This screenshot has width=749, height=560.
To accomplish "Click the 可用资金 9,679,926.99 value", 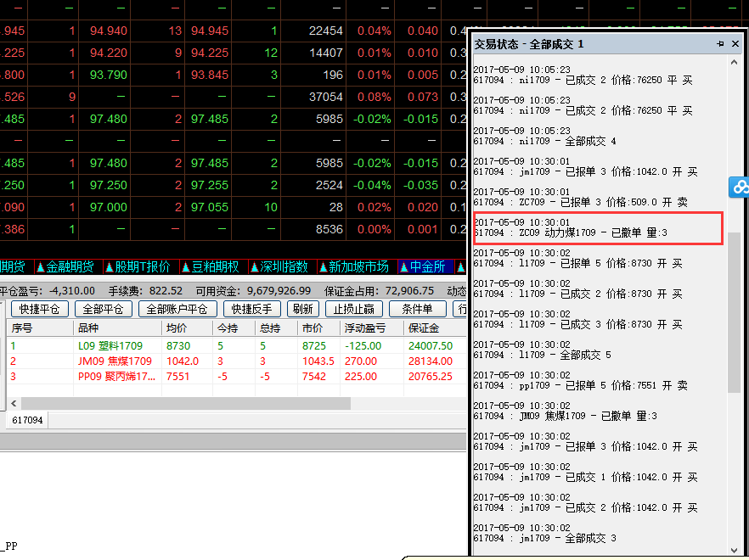I will 279,291.
